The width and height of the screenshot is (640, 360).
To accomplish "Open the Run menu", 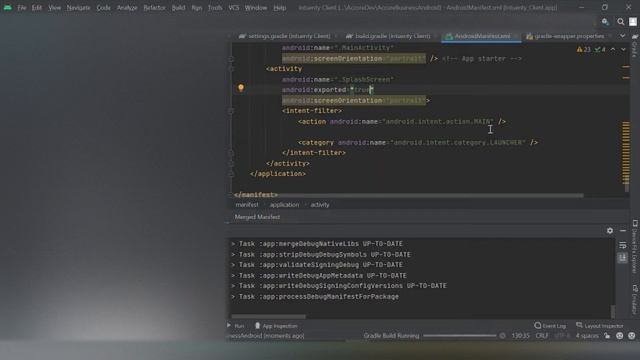I will tap(197, 8).
